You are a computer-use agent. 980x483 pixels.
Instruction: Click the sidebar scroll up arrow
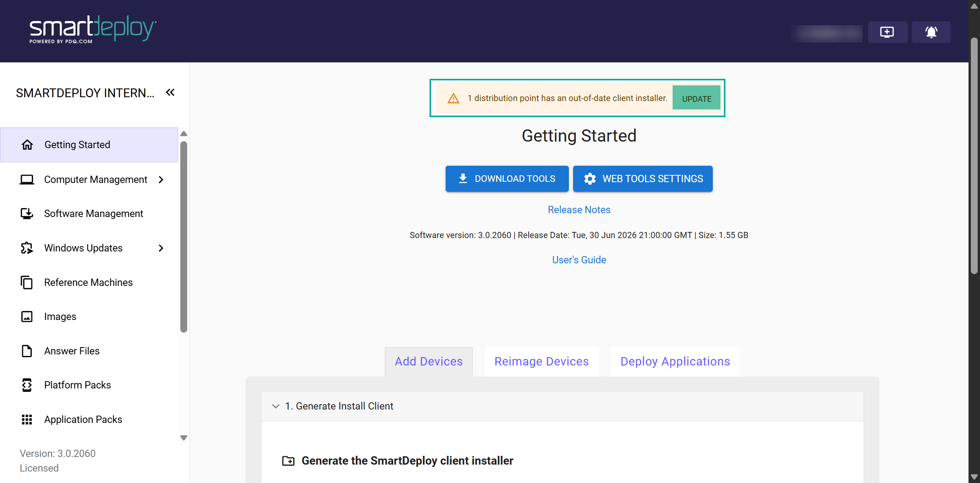[184, 134]
